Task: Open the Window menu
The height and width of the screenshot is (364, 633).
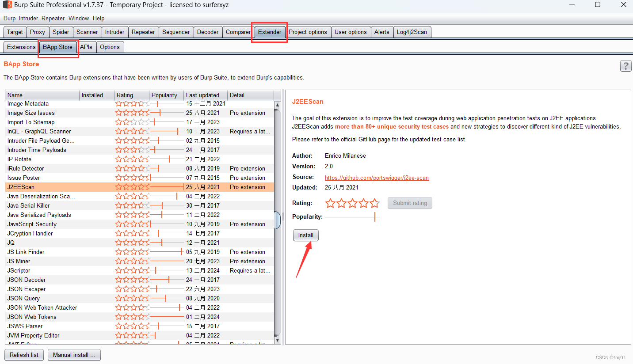Action: pyautogui.click(x=79, y=19)
